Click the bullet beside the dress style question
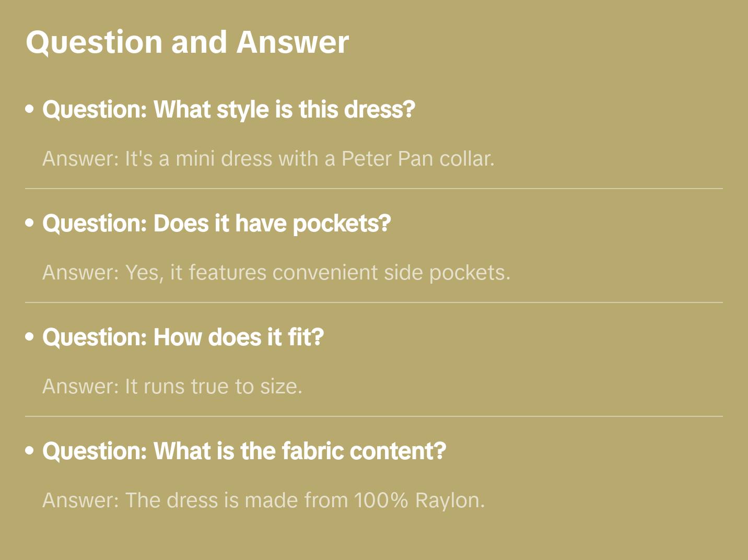 click(30, 110)
